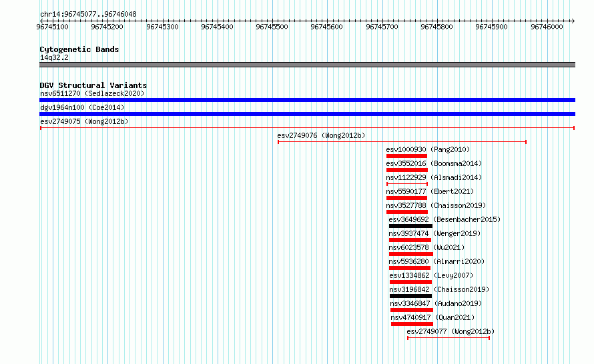Select the red bar under esv1000930

point(406,156)
